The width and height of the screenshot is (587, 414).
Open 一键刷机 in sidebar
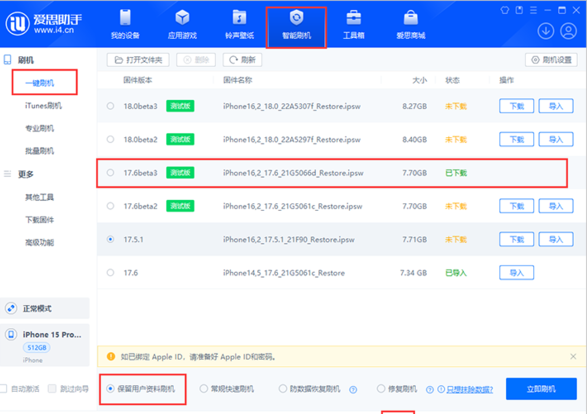(x=40, y=83)
